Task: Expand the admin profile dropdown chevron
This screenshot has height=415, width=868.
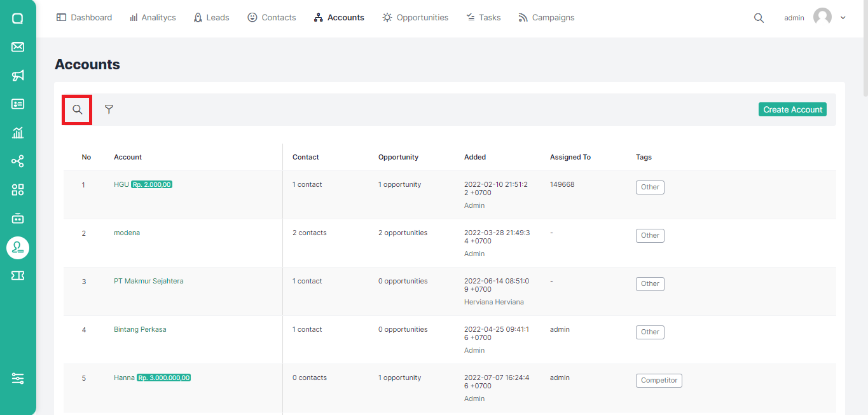Action: click(843, 18)
